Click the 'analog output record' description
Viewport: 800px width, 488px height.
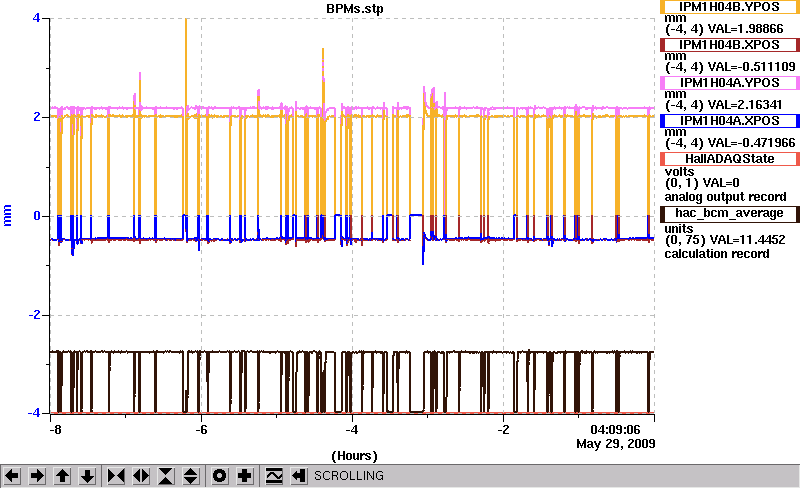(725, 197)
